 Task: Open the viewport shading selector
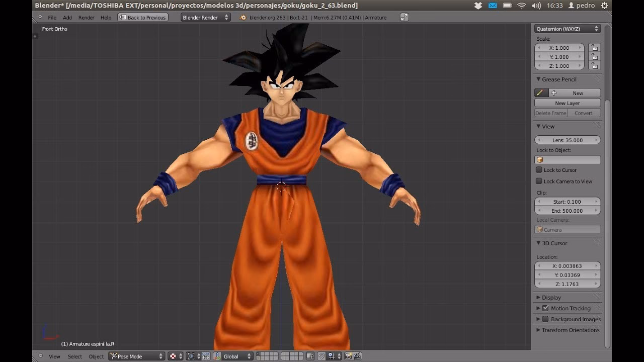[x=175, y=356]
